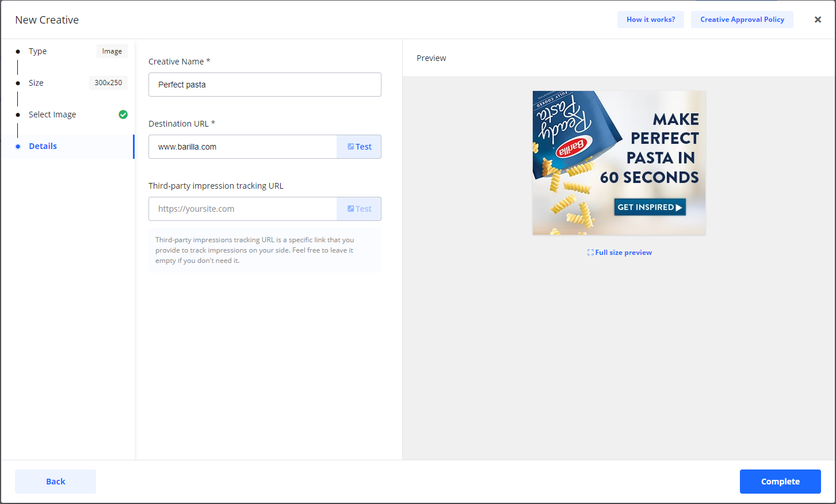Viewport: 836px width, 504px height.
Task: Go Back to the previous step
Action: 55,482
